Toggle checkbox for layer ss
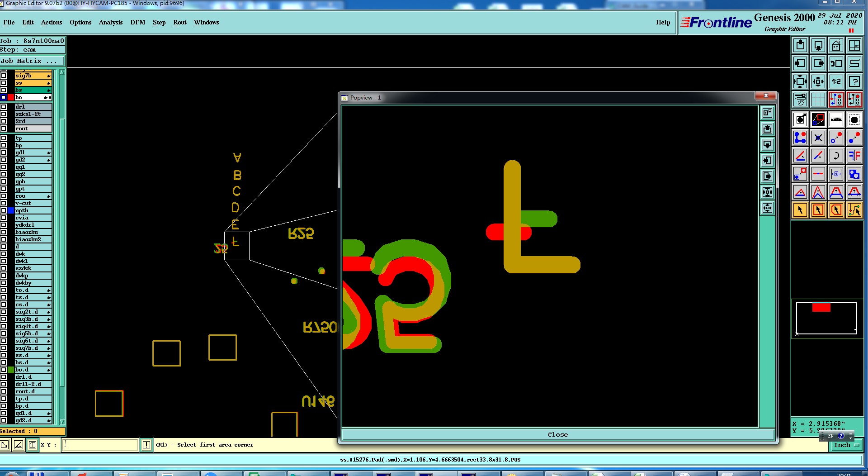Screen dimensions: 868x476 tap(4, 83)
